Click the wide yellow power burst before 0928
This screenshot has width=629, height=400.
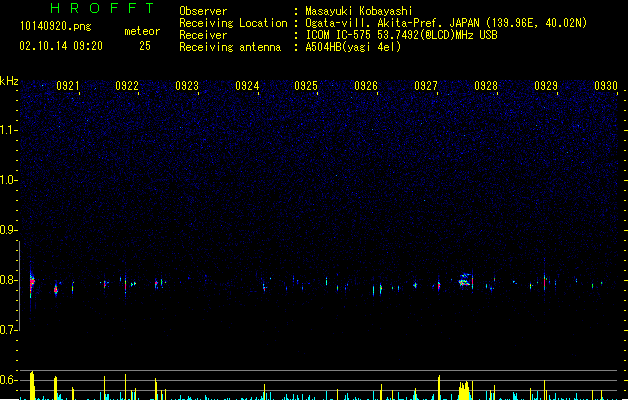pyautogui.click(x=464, y=390)
